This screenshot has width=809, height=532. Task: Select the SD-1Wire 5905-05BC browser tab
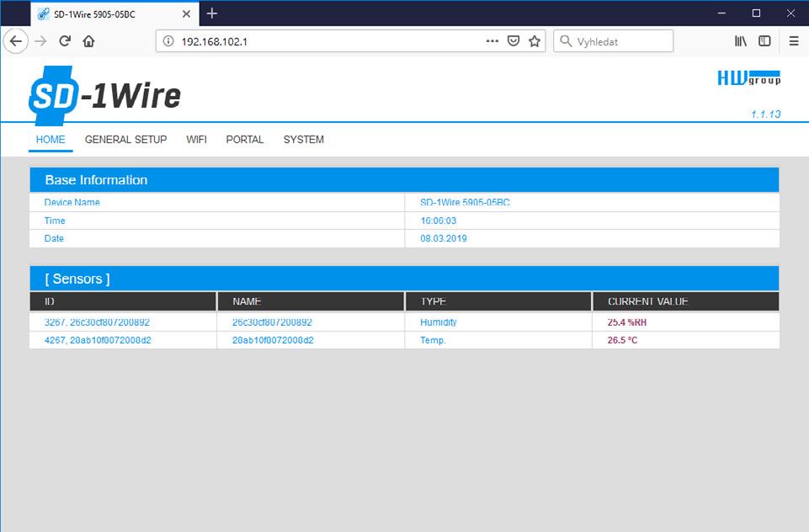click(x=115, y=14)
